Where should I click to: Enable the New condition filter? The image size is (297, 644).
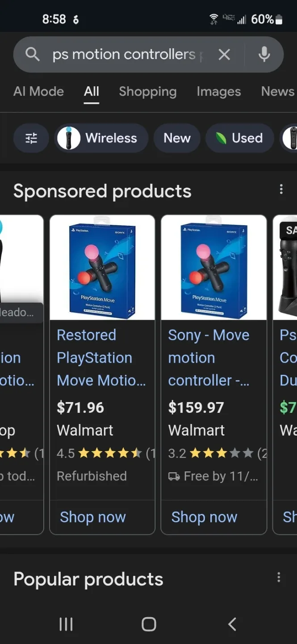(177, 138)
